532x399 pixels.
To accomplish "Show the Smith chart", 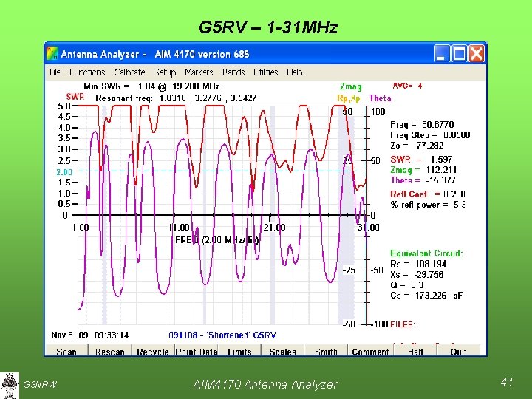I will [x=326, y=352].
